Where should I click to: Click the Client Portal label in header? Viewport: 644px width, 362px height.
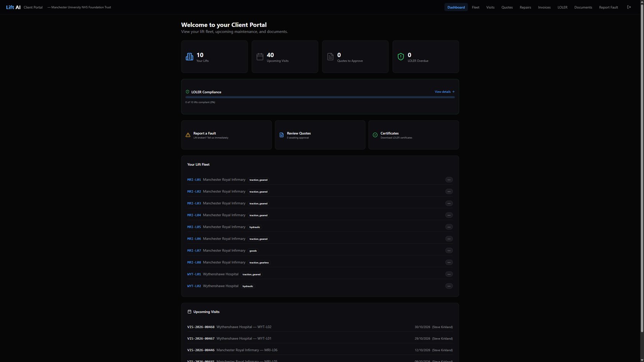pyautogui.click(x=33, y=7)
